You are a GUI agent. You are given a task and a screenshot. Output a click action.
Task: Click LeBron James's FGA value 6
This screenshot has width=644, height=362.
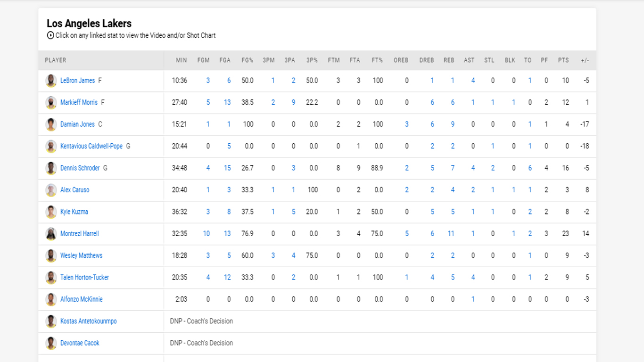[229, 81]
